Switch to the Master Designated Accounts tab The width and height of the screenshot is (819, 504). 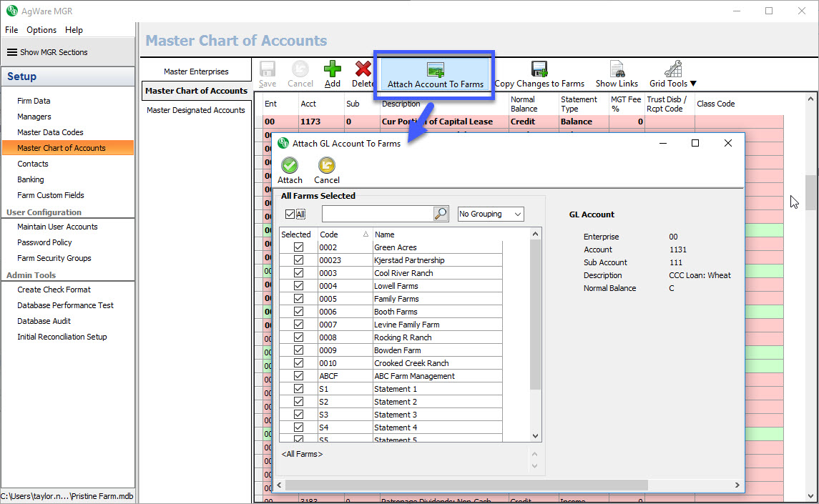coord(196,110)
